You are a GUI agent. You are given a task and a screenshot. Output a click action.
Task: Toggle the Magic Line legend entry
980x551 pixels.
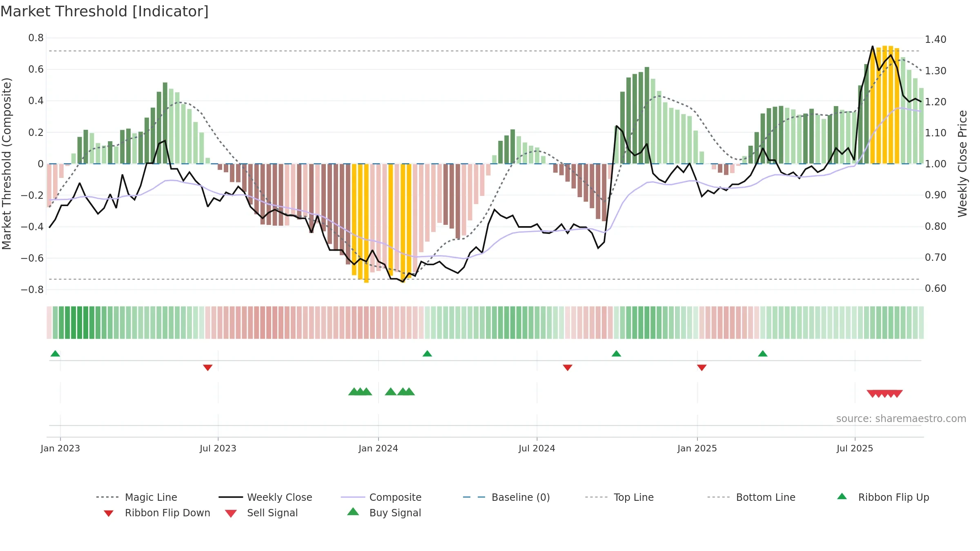(137, 497)
